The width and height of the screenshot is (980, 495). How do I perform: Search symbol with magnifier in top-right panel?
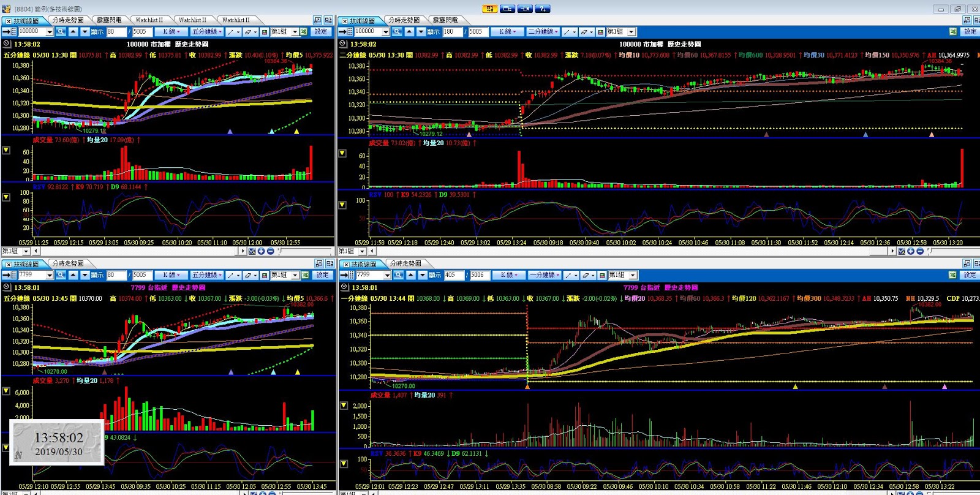click(397, 31)
